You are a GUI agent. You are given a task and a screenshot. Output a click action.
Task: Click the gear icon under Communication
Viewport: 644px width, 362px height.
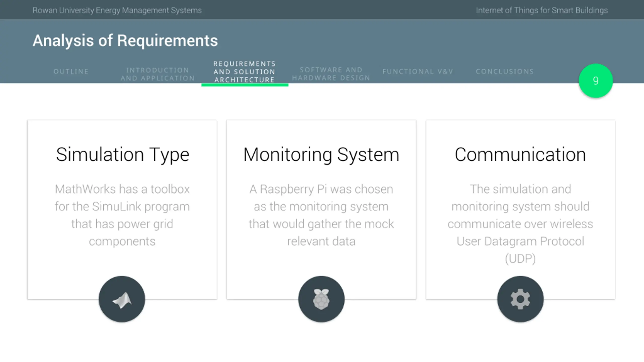(x=520, y=299)
